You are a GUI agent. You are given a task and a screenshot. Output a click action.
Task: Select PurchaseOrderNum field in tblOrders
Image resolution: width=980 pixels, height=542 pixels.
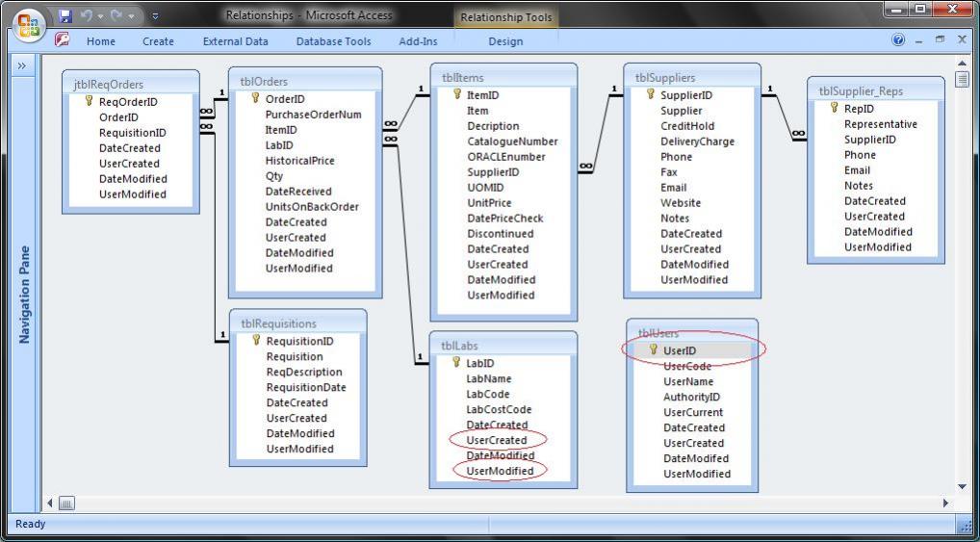(313, 115)
